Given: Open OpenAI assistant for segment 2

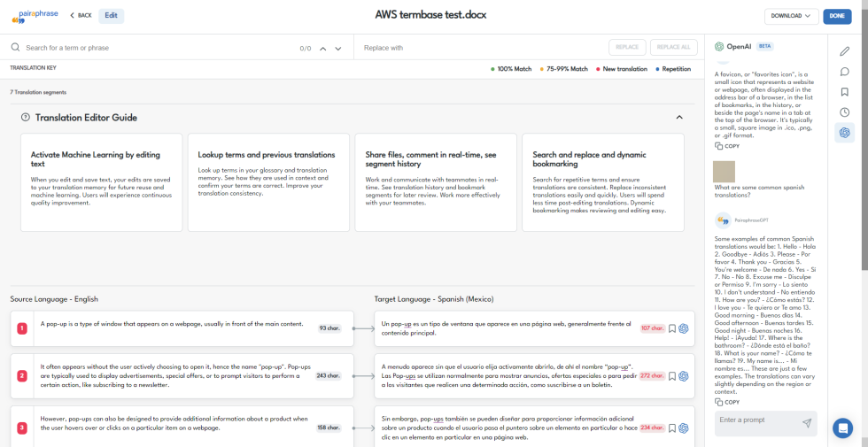Looking at the screenshot, I should [684, 375].
